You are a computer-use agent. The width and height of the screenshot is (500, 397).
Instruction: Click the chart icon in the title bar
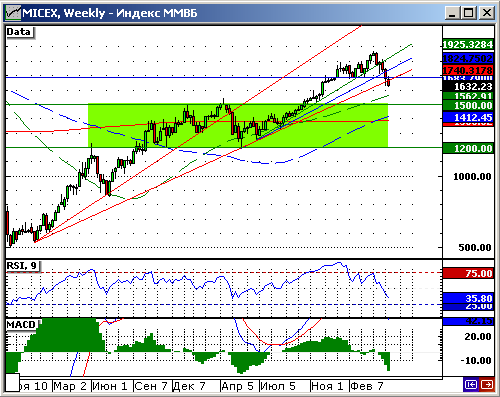(x=13, y=13)
